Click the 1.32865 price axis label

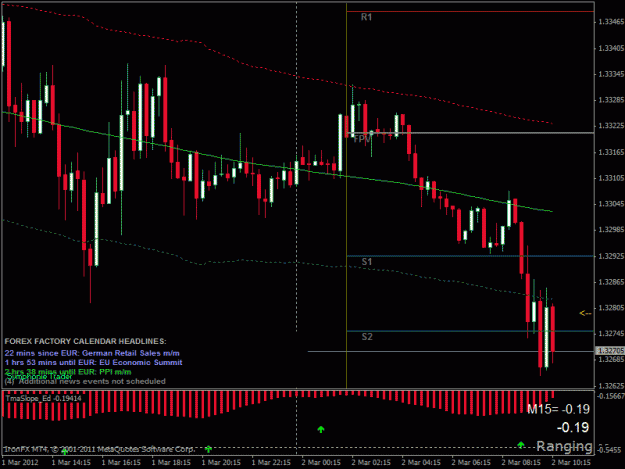tap(611, 282)
